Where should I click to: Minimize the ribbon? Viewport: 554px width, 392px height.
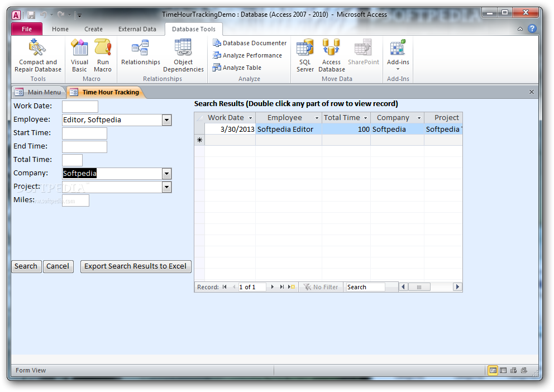(520, 29)
